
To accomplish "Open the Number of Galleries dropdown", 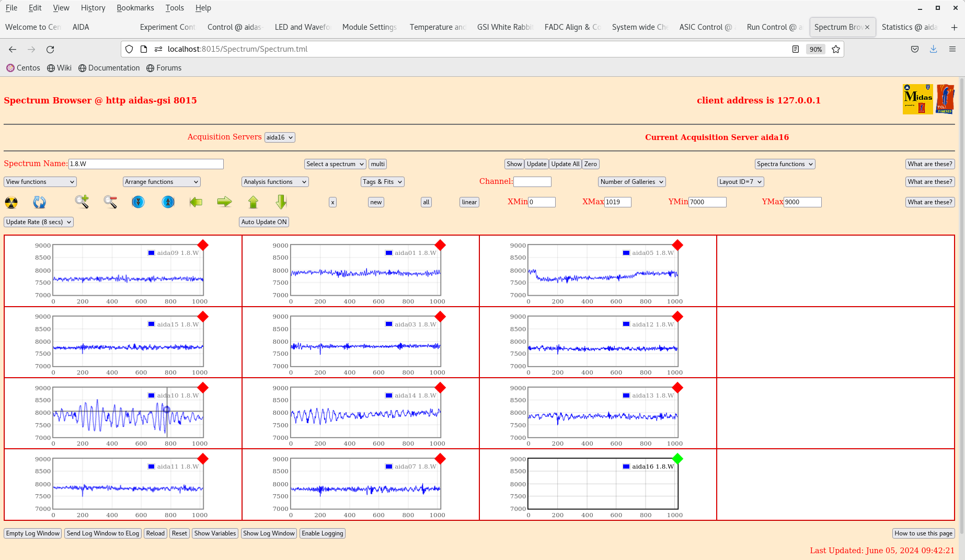I will pyautogui.click(x=632, y=182).
